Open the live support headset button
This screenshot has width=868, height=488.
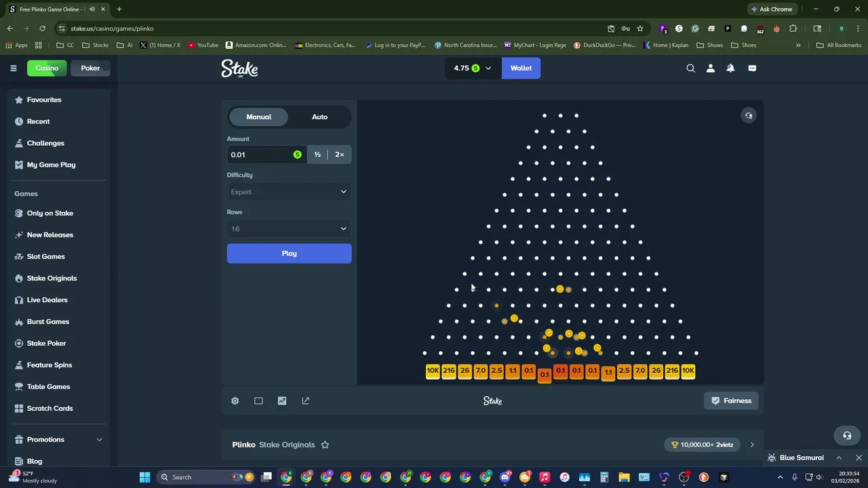846,435
